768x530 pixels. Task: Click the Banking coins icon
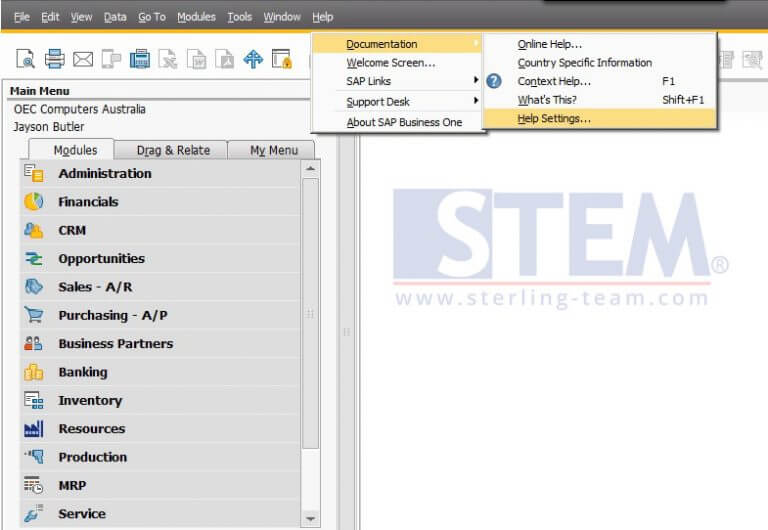[x=33, y=372]
